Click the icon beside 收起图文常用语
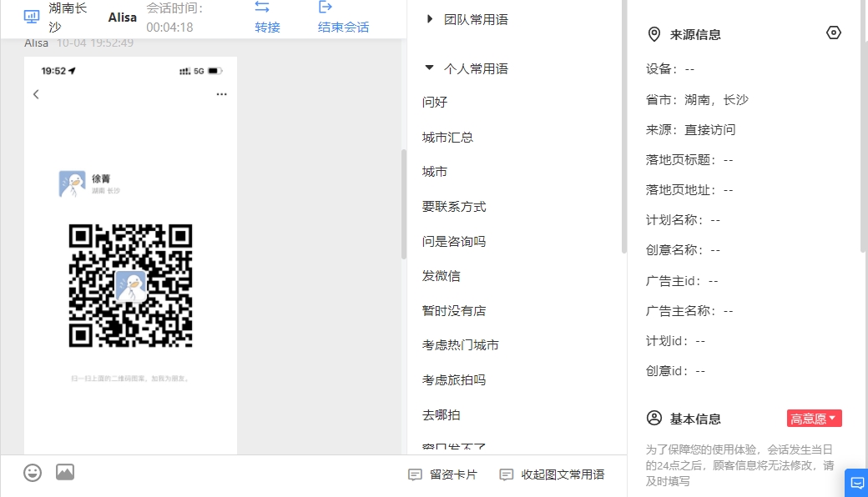Screen dimensions: 868x497 pyautogui.click(x=507, y=474)
